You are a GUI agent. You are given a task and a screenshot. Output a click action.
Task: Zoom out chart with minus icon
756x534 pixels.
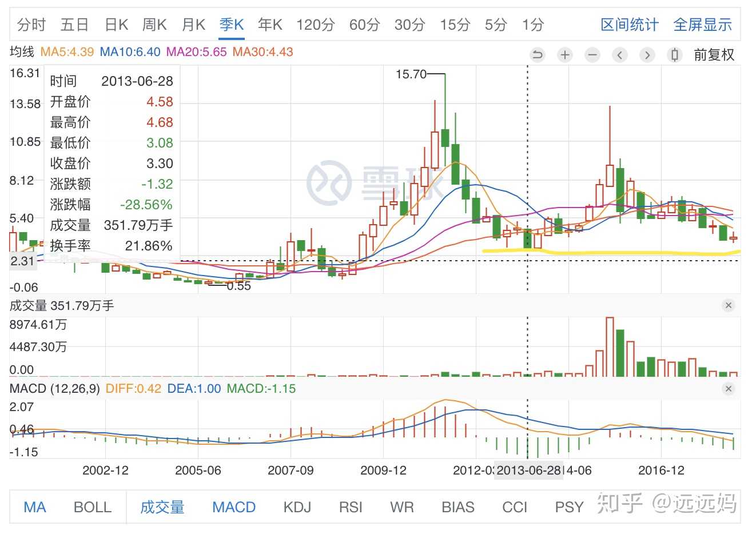[x=592, y=55]
